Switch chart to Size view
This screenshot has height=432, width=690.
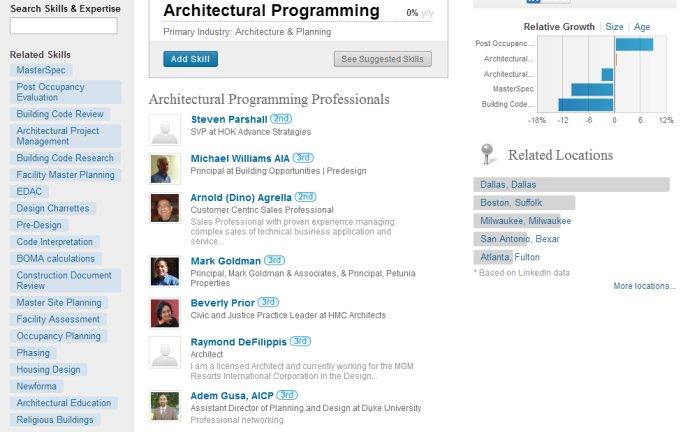pyautogui.click(x=614, y=27)
